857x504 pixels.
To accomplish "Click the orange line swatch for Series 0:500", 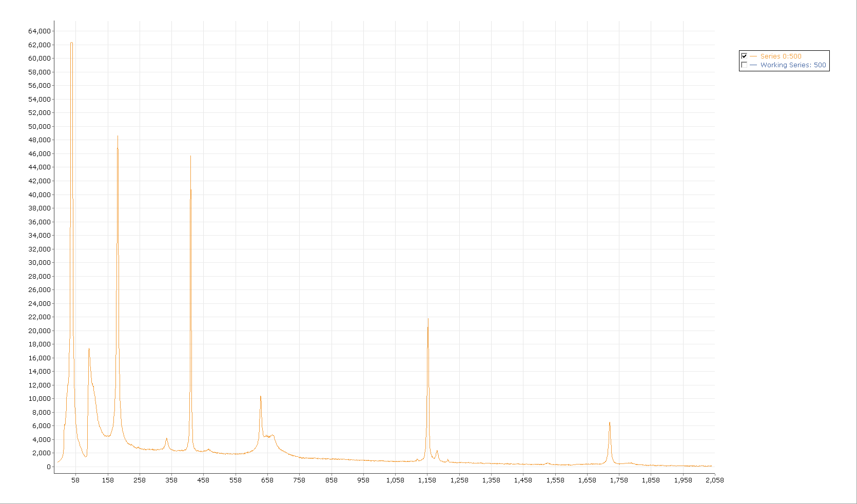I will pyautogui.click(x=753, y=56).
